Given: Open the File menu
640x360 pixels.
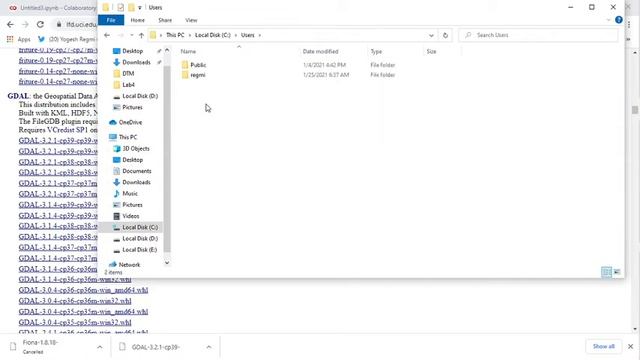Looking at the screenshot, I should click(111, 20).
